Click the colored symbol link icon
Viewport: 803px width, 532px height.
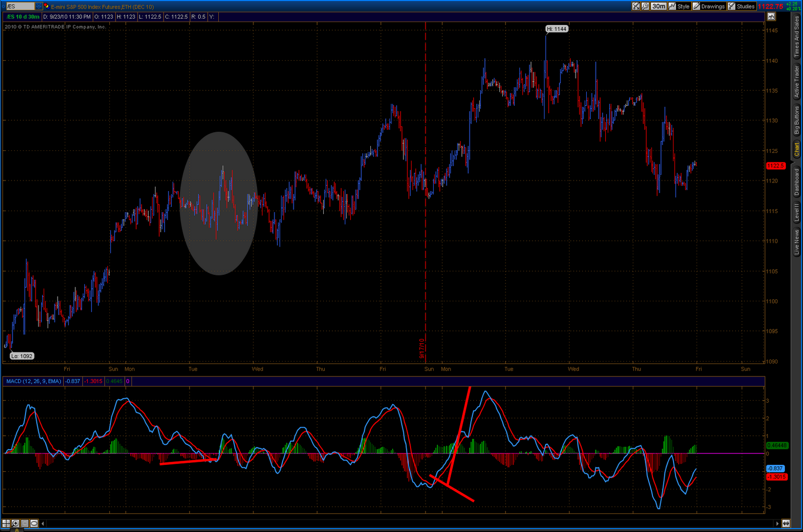pyautogui.click(x=47, y=7)
